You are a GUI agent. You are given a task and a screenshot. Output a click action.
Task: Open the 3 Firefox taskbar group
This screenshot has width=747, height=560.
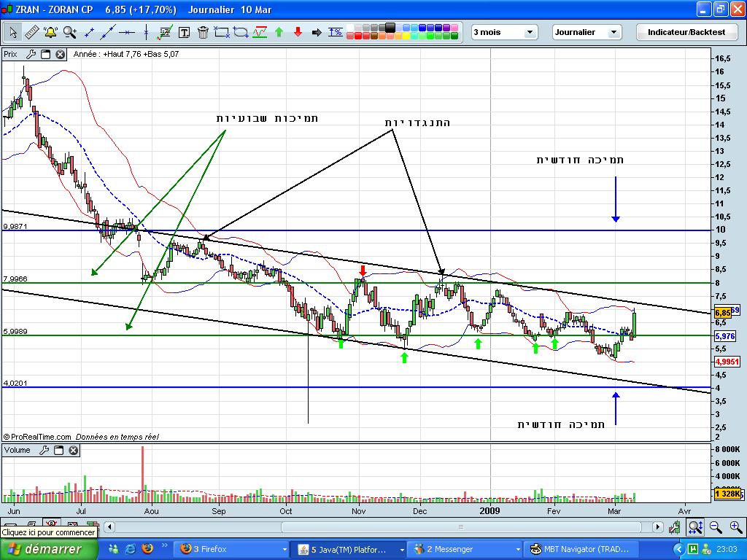(x=232, y=550)
